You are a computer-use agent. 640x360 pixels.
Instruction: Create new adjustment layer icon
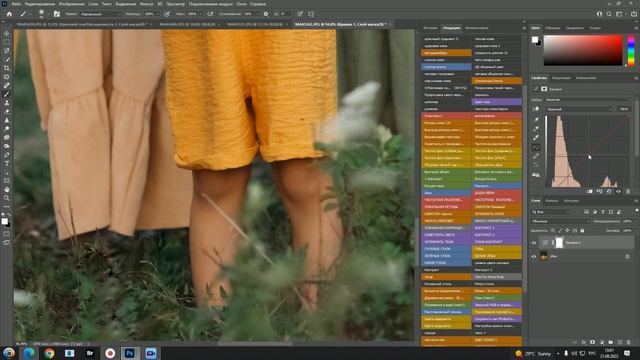coord(602,342)
